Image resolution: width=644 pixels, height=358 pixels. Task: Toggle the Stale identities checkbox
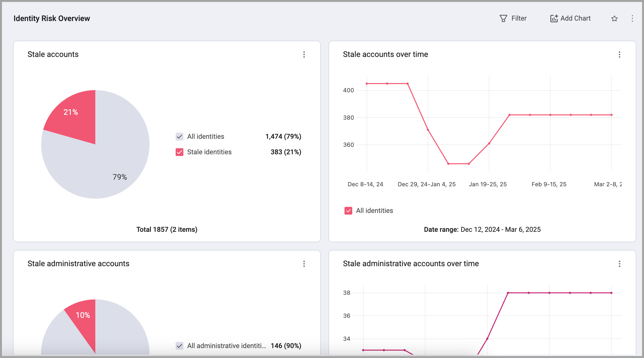point(180,152)
